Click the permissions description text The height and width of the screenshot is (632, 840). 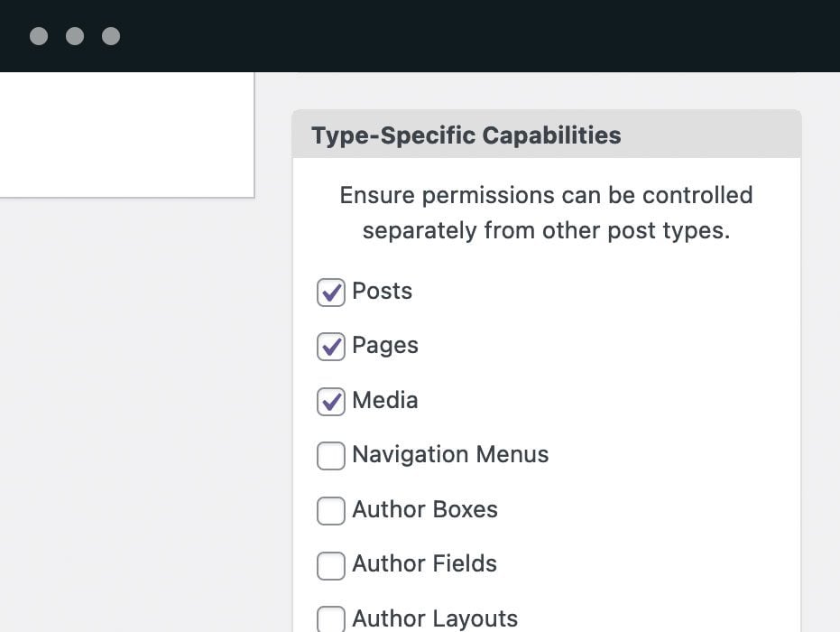coord(546,213)
